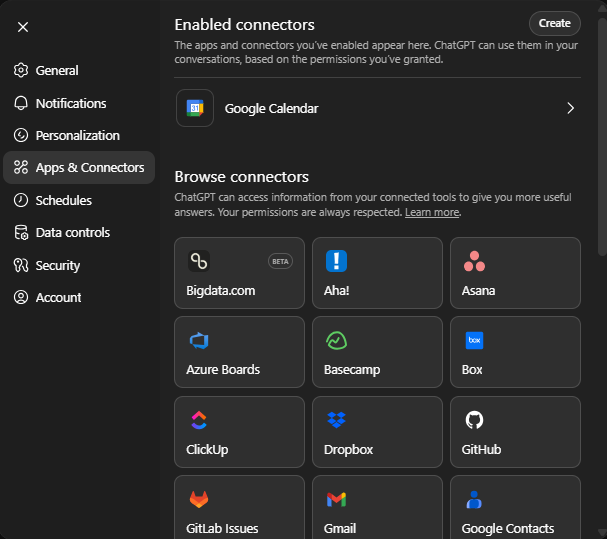Close the settings dialog with the X

pyautogui.click(x=23, y=27)
